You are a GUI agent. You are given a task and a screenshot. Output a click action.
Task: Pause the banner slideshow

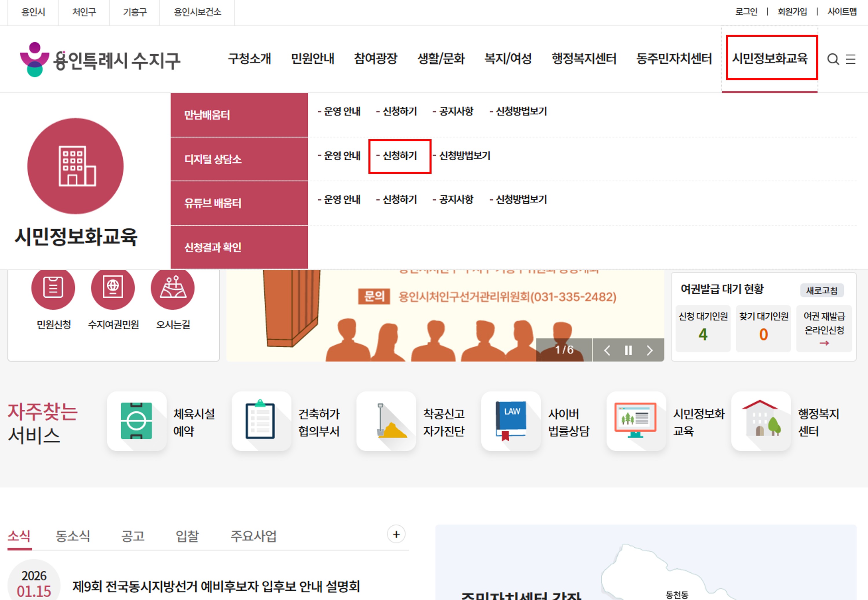(628, 350)
